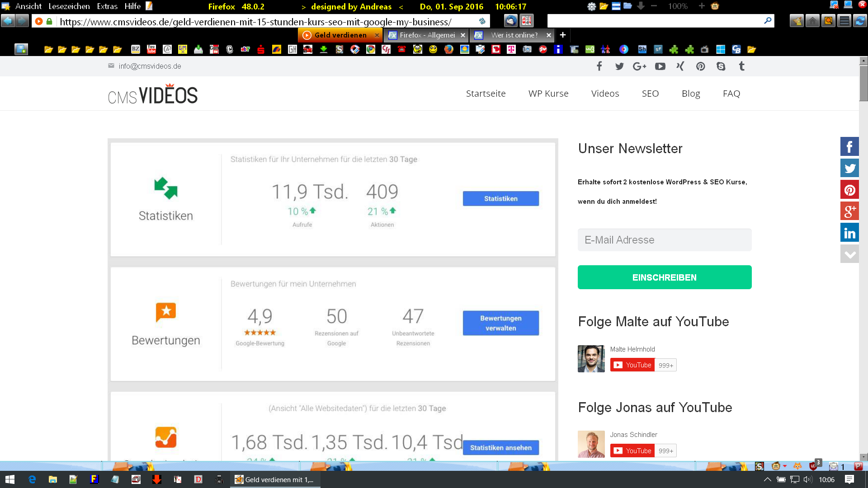Click the Pinterest header icon

(700, 66)
